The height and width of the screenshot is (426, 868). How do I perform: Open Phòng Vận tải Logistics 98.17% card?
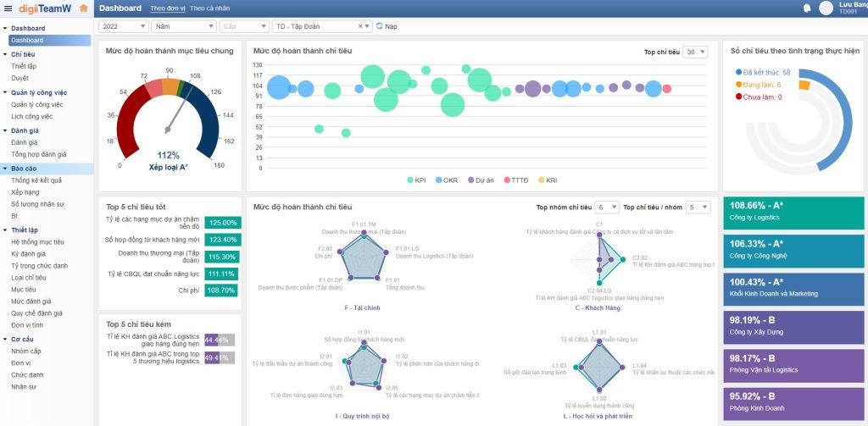point(793,366)
